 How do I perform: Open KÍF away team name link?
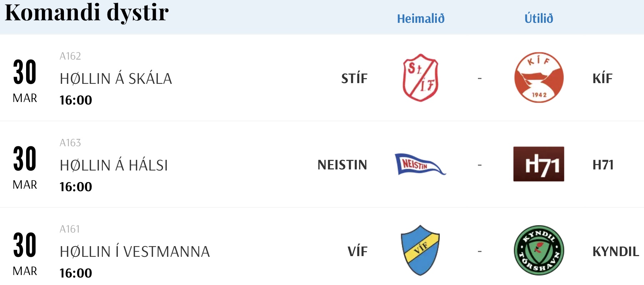coord(603,78)
